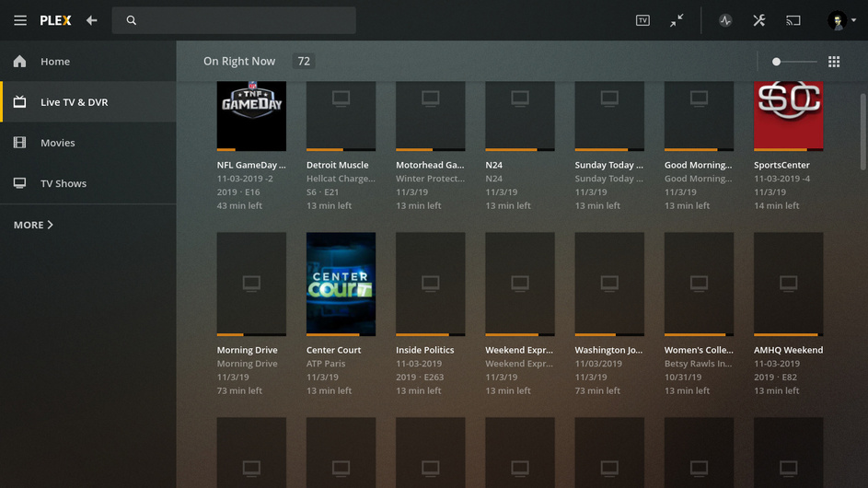Click Hellcat Charge episode subtitle
The width and height of the screenshot is (868, 488).
click(x=341, y=179)
